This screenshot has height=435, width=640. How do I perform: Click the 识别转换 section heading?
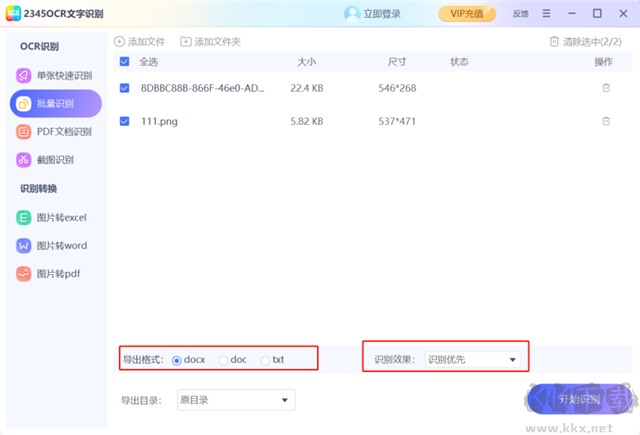[x=38, y=189]
